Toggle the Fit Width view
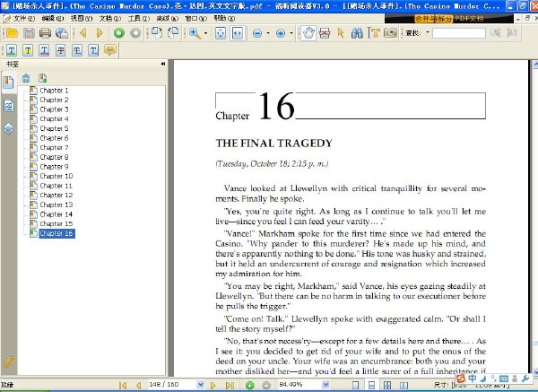This screenshot has height=392, width=538. tap(238, 33)
